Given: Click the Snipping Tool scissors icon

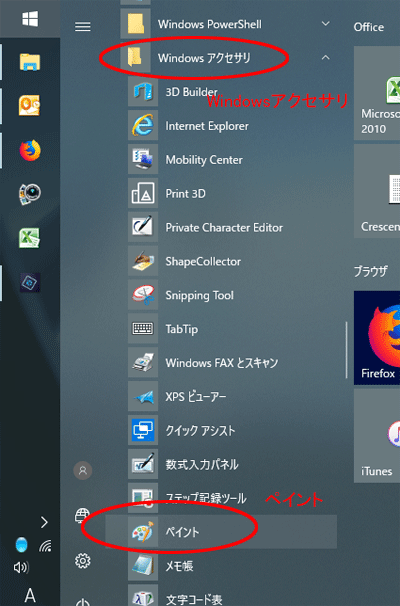Looking at the screenshot, I should (x=143, y=295).
